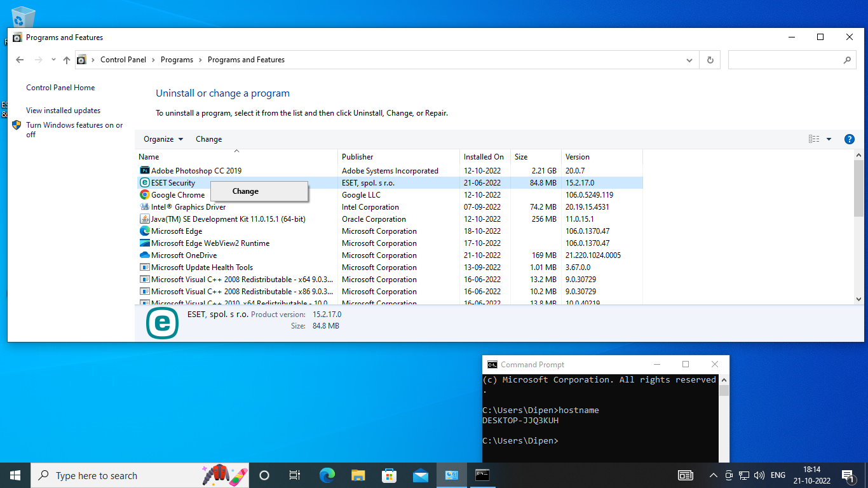Refresh the Programs and Features list
This screenshot has width=868, height=488.
coord(710,60)
